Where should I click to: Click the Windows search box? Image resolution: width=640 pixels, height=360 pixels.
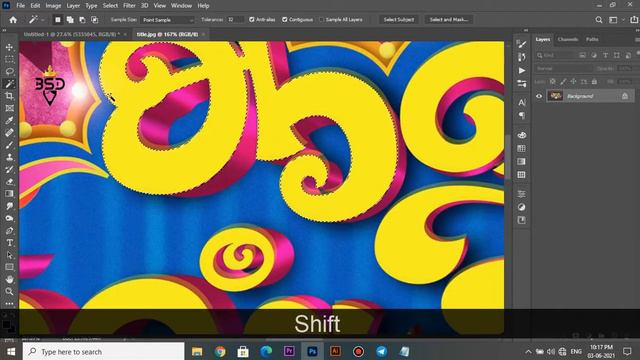point(103,351)
